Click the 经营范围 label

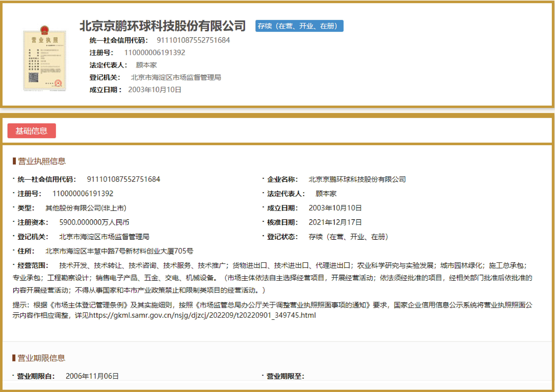pos(33,265)
